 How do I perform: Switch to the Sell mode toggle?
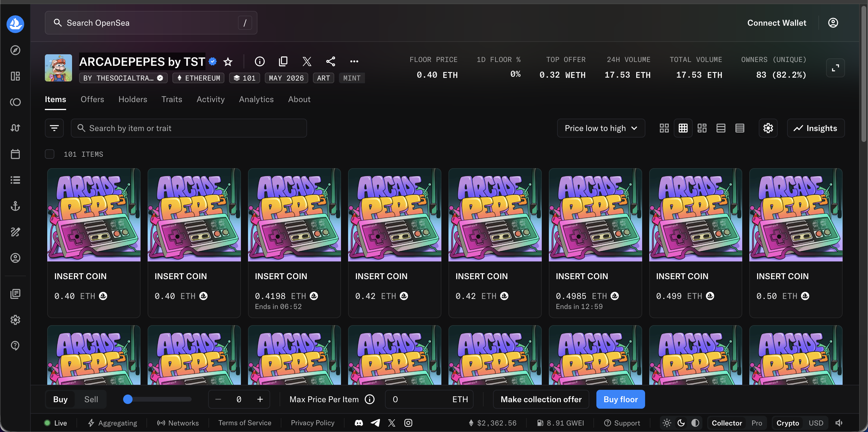pos(91,399)
